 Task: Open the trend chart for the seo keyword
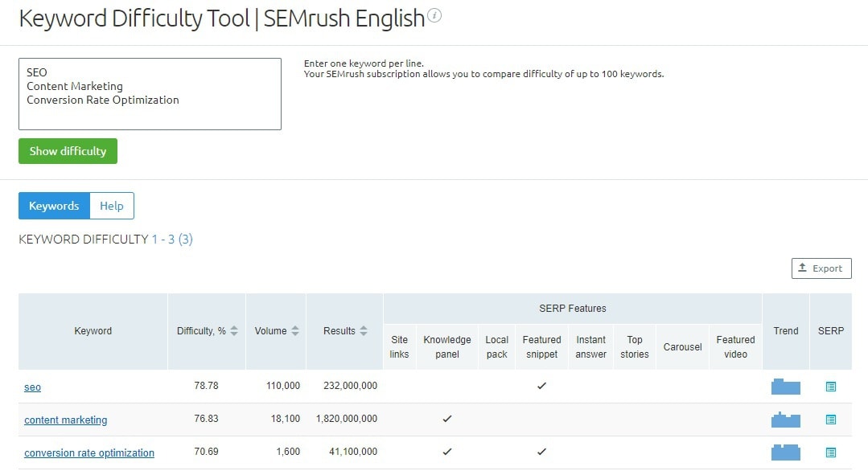pyautogui.click(x=785, y=386)
